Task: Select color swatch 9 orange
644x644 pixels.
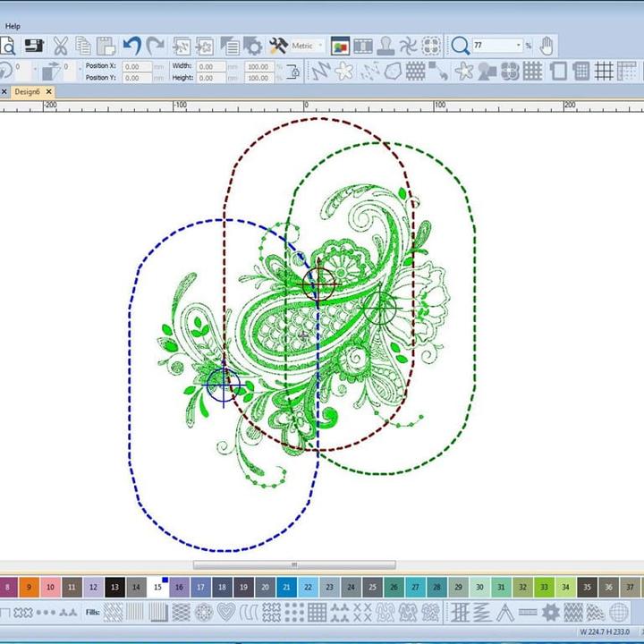Action: pyautogui.click(x=29, y=587)
